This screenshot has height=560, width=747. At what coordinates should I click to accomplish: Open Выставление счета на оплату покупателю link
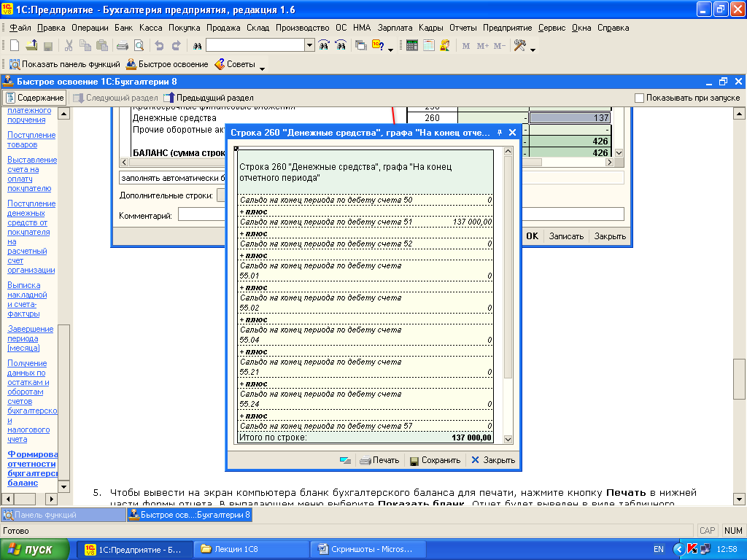click(32, 174)
